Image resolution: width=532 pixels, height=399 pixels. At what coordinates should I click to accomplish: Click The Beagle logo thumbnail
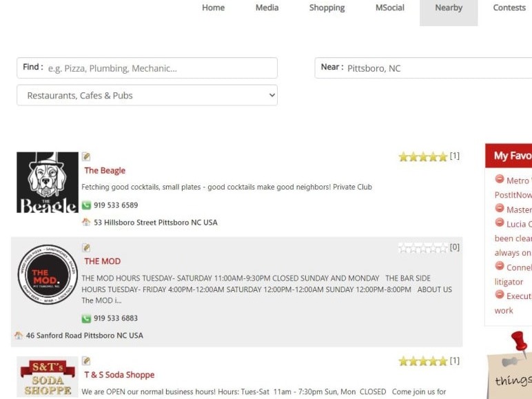coord(48,183)
